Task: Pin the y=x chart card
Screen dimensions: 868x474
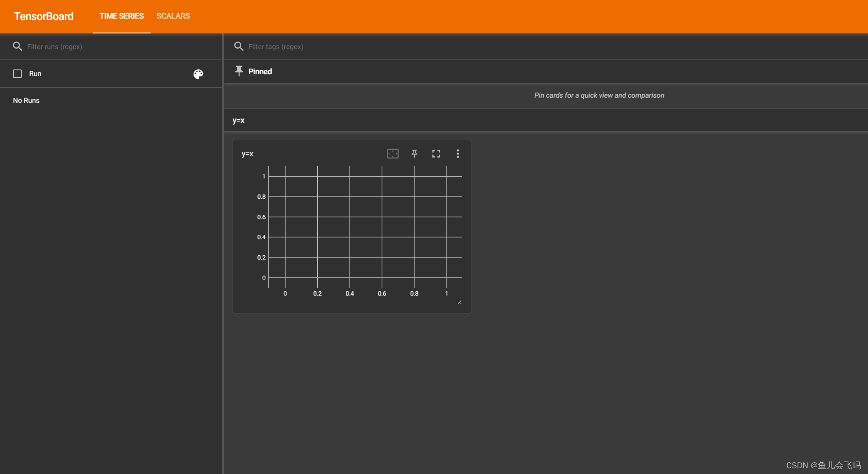Action: [414, 154]
